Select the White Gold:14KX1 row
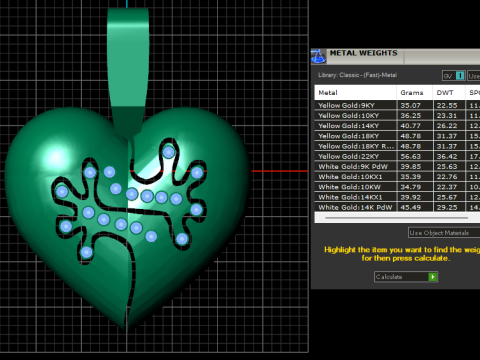This screenshot has width=480, height=360. click(397, 197)
